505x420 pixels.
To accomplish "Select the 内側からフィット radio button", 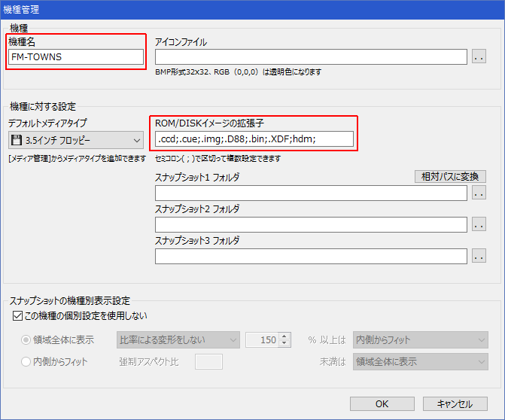I will [x=26, y=362].
